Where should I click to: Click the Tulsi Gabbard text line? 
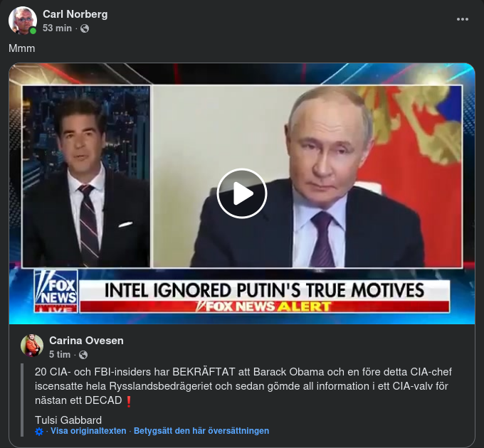[x=68, y=420]
